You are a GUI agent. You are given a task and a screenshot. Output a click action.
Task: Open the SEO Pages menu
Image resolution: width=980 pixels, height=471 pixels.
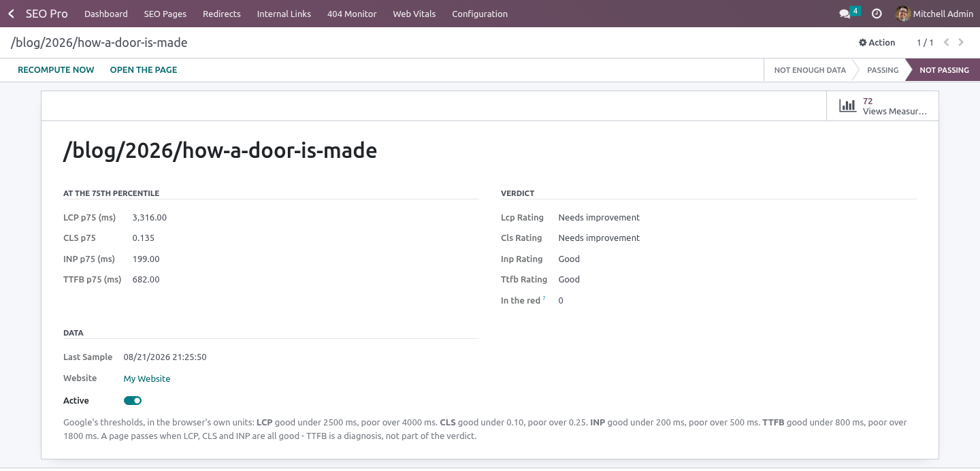tap(165, 14)
